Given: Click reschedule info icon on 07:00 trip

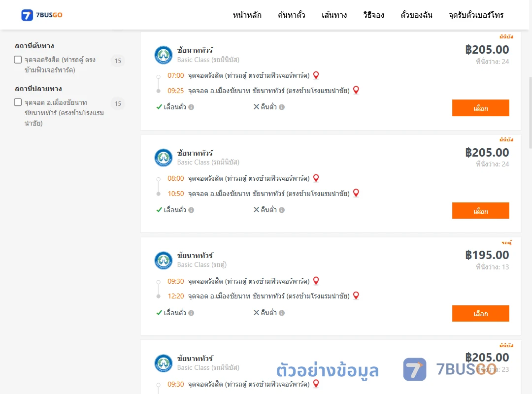Looking at the screenshot, I should [191, 107].
